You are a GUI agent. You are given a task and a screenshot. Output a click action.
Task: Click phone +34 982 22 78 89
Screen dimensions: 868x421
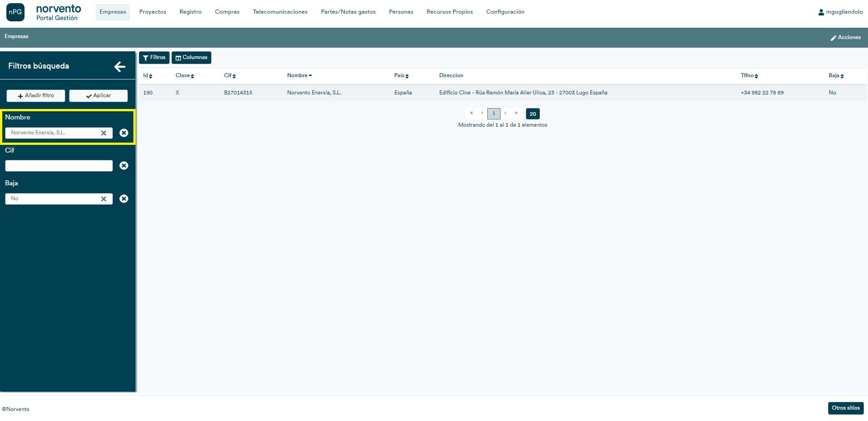pos(762,93)
